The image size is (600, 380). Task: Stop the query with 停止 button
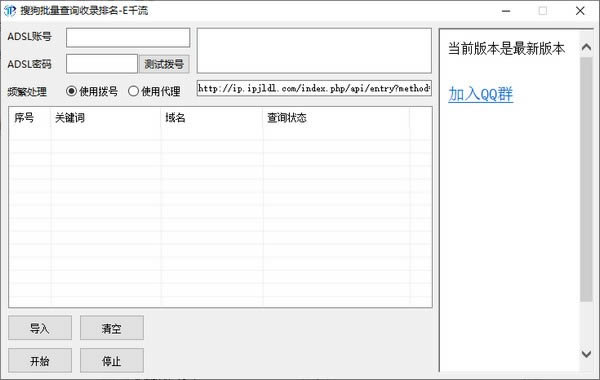(x=112, y=360)
